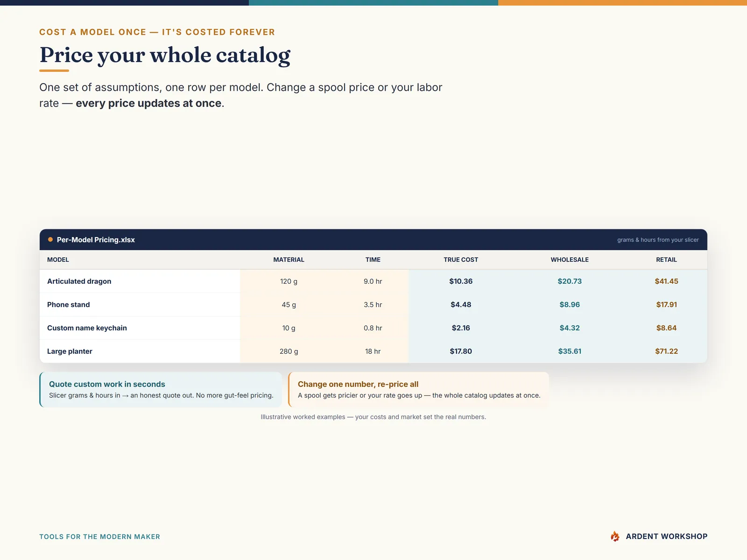Screen dimensions: 747x560
Task: Select the TIME column header
Action: click(373, 259)
